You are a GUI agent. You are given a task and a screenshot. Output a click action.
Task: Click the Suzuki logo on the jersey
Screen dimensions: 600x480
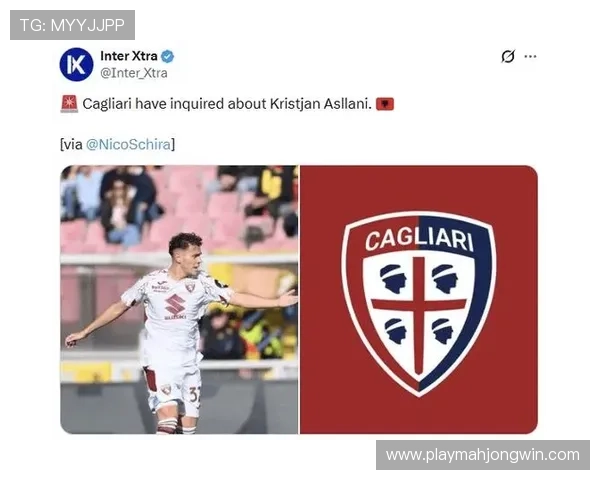pyautogui.click(x=175, y=305)
